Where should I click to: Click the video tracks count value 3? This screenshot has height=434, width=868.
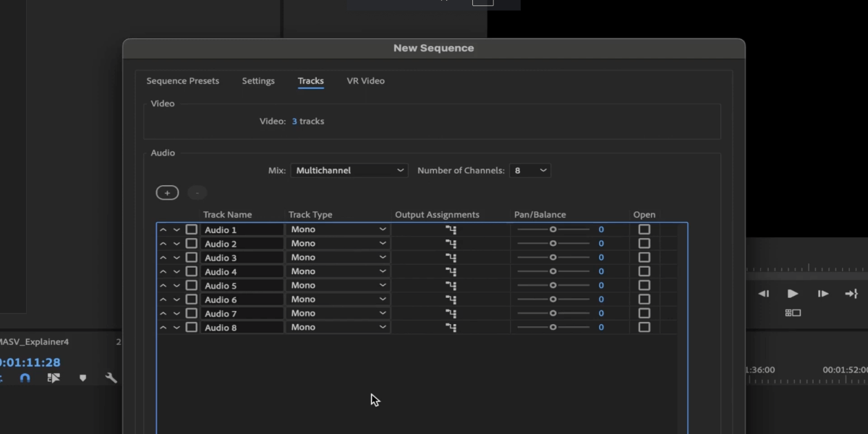pyautogui.click(x=294, y=122)
